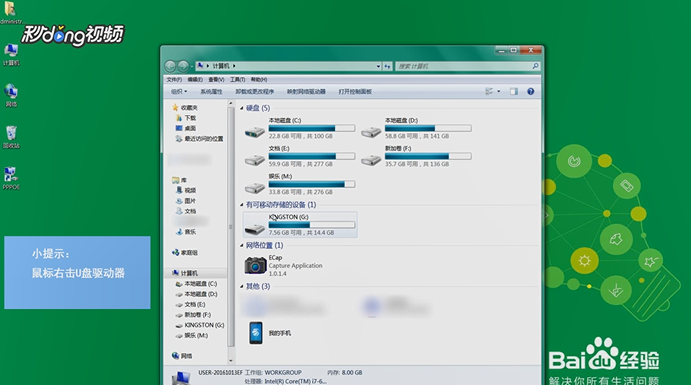Open the view options dropdown arrow
Viewport: 691px width, 385px height.
(498, 91)
